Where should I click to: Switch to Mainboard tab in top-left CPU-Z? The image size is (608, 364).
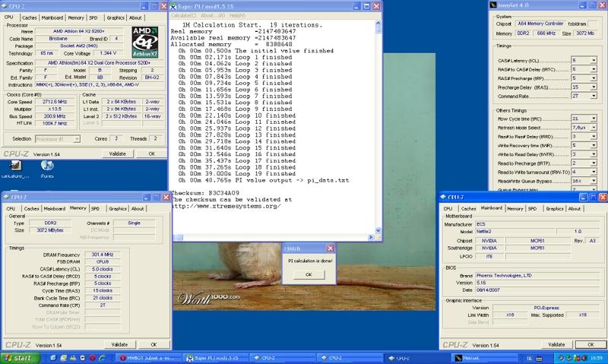click(52, 17)
